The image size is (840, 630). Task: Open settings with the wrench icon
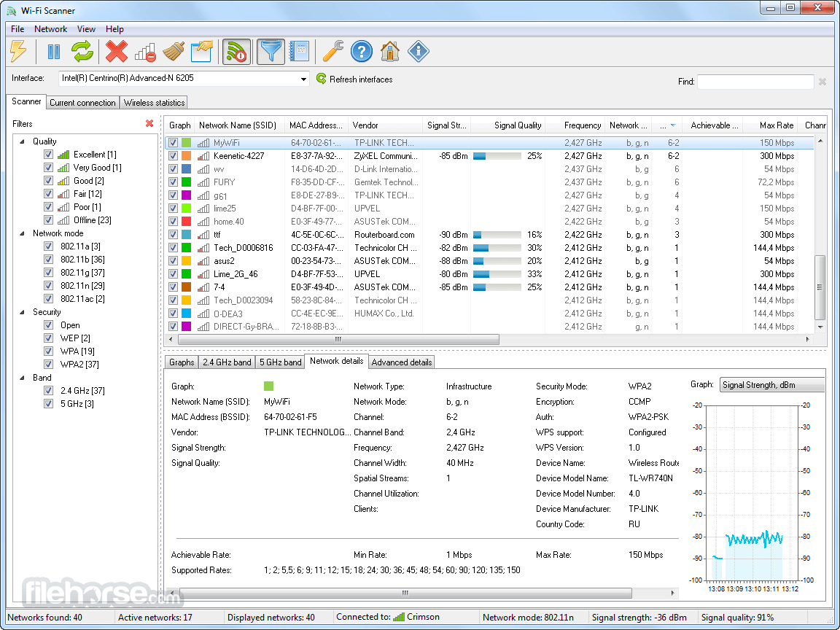[332, 52]
